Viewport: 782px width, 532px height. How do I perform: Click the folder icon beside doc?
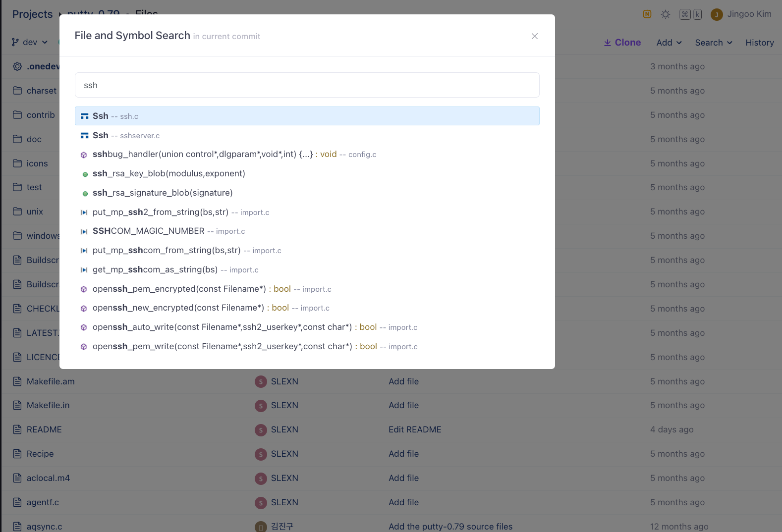tap(17, 139)
